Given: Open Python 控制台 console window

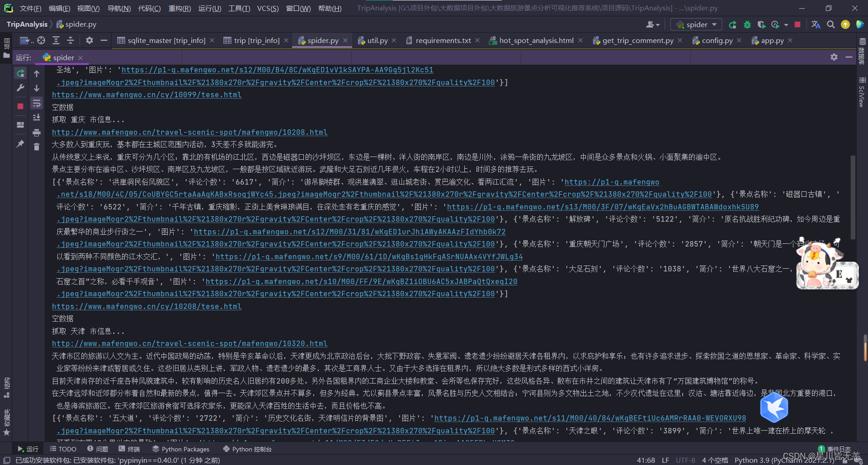Looking at the screenshot, I should click(247, 449).
